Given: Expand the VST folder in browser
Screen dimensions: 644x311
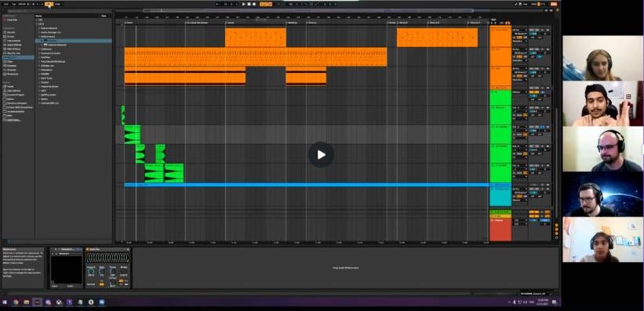Looking at the screenshot, I should 37,20.
